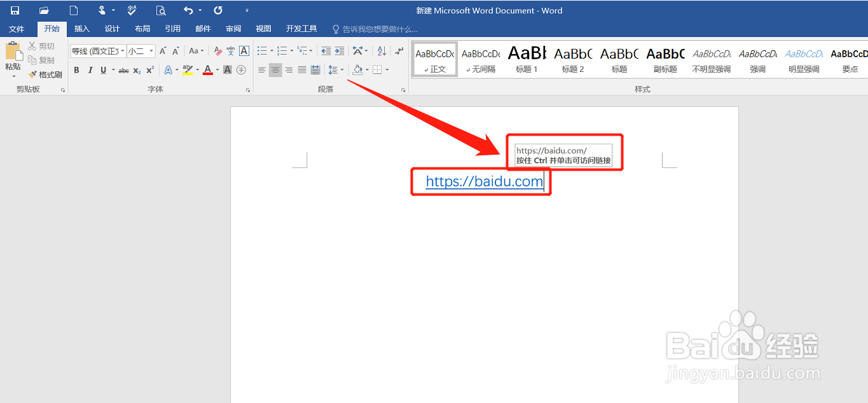Open the font name combo box dropdown

click(x=121, y=51)
